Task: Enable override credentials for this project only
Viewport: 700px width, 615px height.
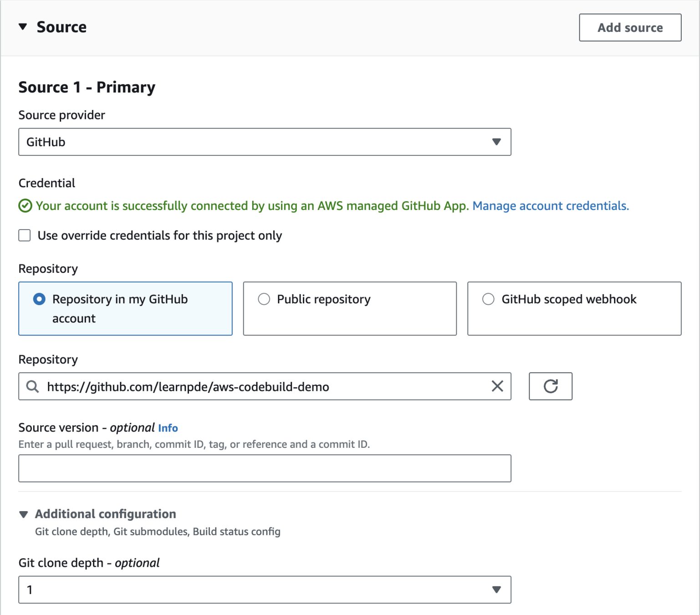Action: pos(25,236)
